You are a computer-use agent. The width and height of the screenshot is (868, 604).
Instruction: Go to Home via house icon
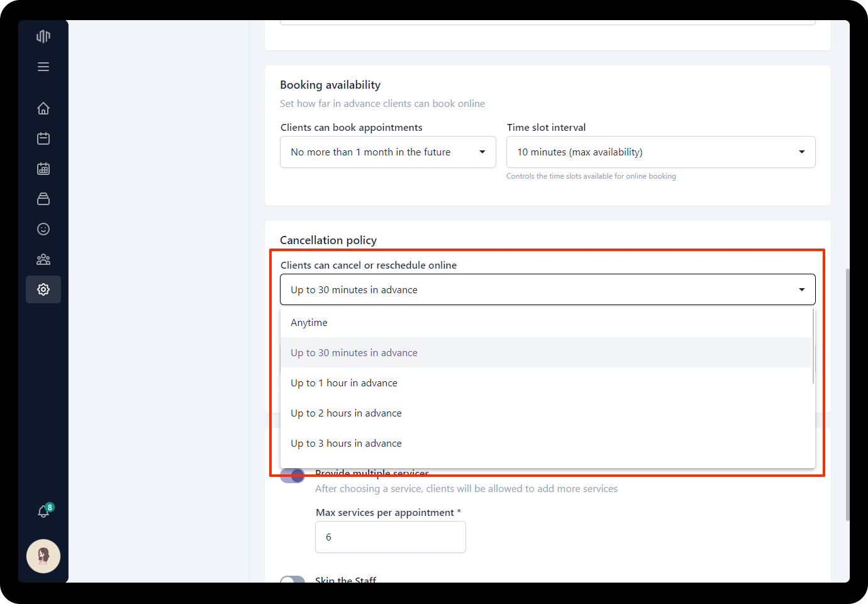coord(43,108)
